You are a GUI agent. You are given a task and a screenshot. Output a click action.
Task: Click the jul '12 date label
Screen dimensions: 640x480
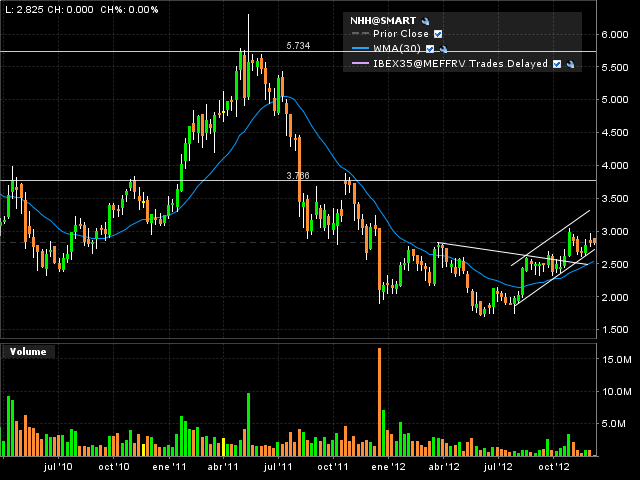(498, 467)
